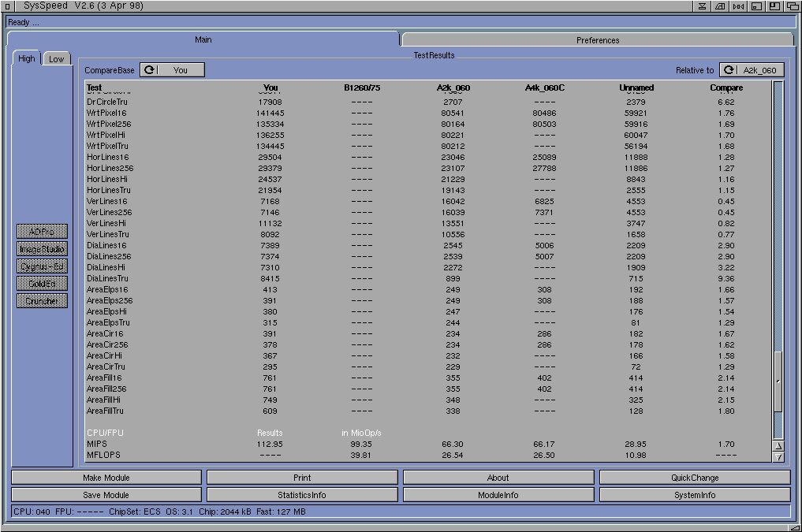Select the MFLOPS row label
This screenshot has width=802, height=532.
103,455
